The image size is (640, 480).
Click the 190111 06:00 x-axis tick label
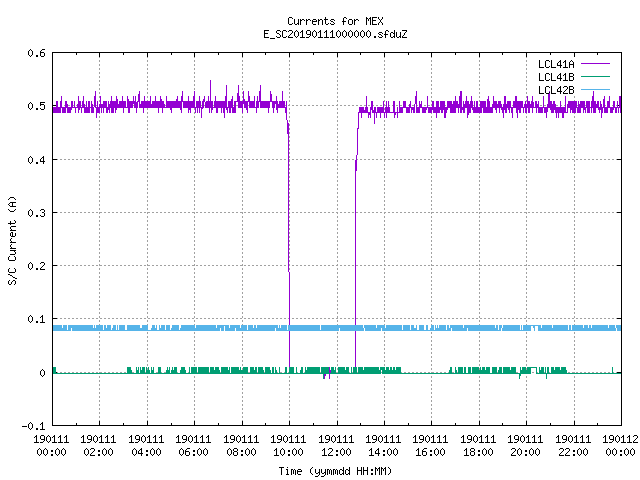pos(193,446)
